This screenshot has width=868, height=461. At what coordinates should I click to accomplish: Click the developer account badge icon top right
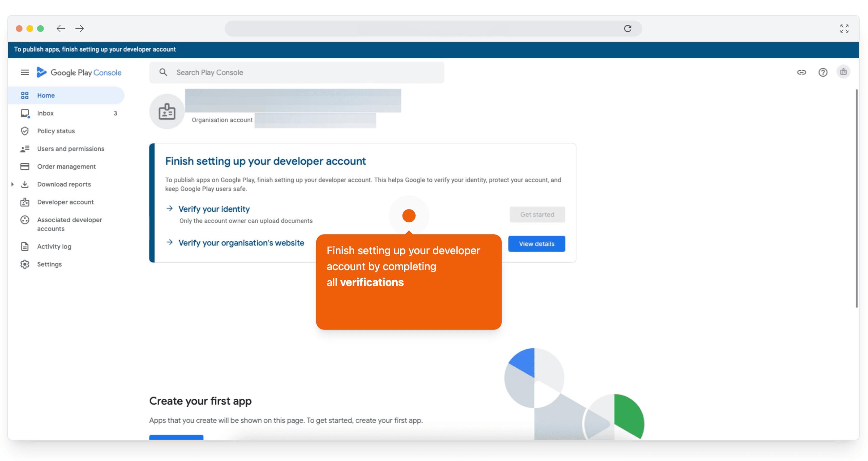[x=844, y=72]
